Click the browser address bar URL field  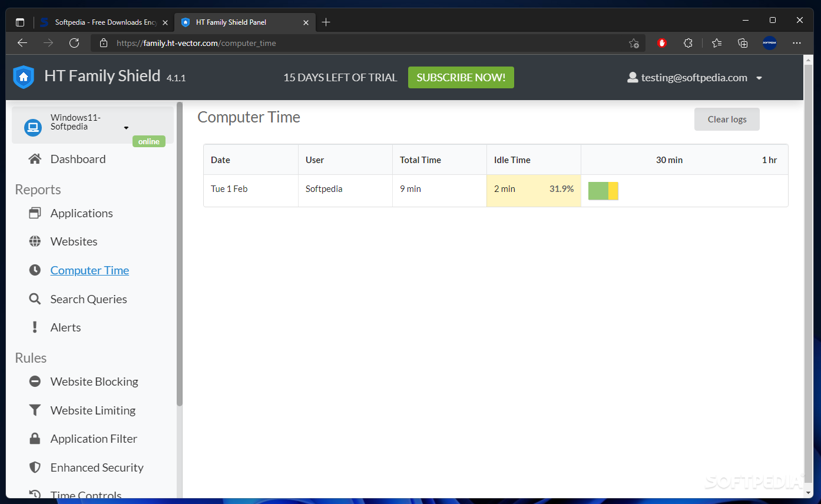pos(368,43)
